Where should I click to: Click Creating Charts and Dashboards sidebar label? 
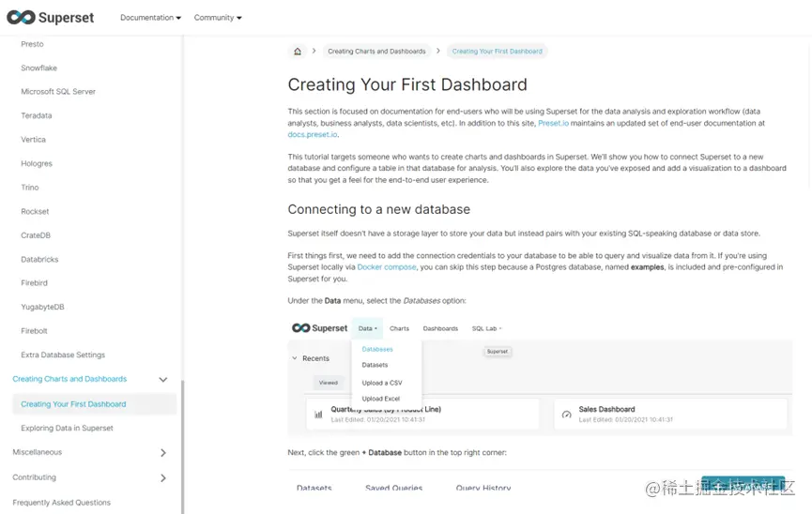tap(69, 379)
